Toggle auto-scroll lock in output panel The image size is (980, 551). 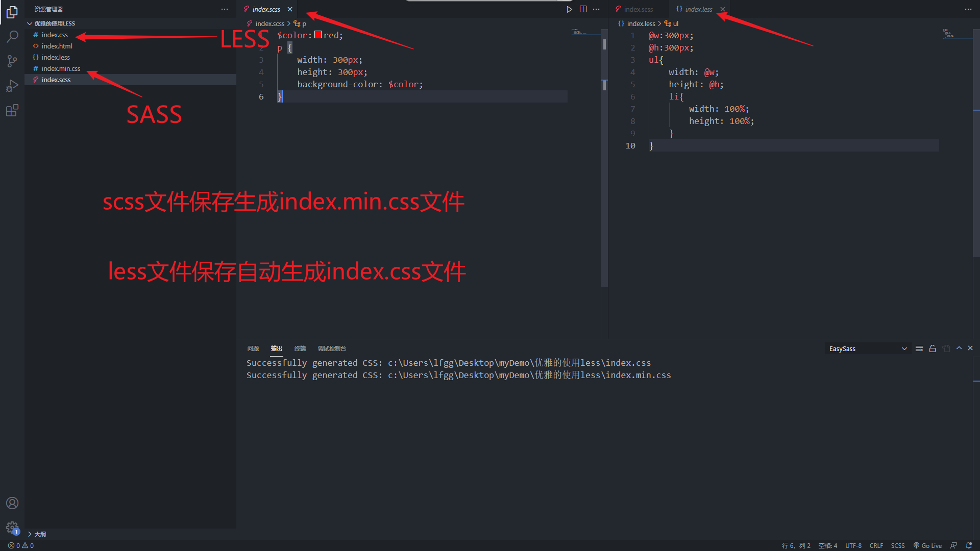(933, 348)
